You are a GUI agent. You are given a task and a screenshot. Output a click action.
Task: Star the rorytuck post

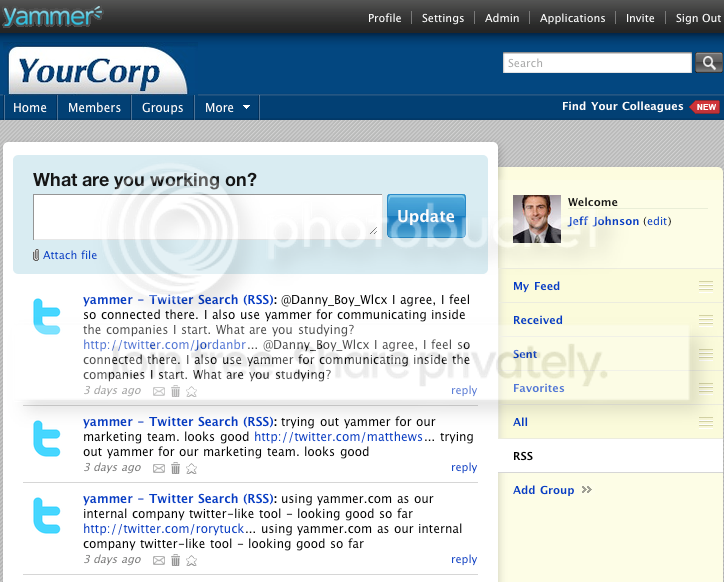(x=191, y=561)
